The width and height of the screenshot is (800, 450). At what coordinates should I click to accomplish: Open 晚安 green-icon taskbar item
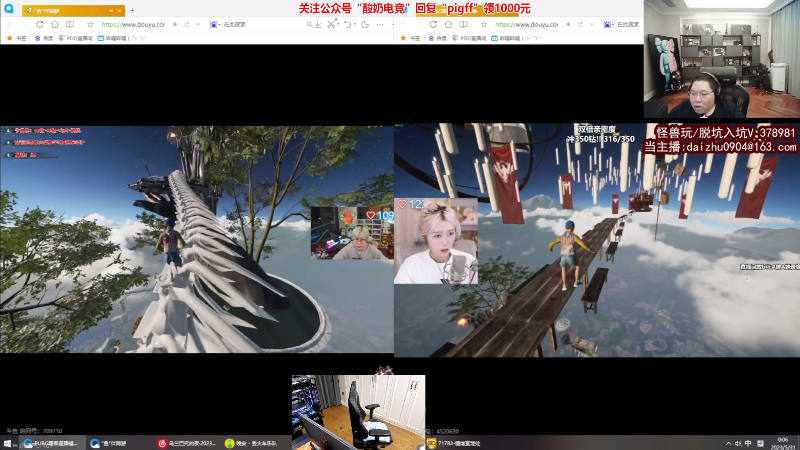pyautogui.click(x=251, y=443)
